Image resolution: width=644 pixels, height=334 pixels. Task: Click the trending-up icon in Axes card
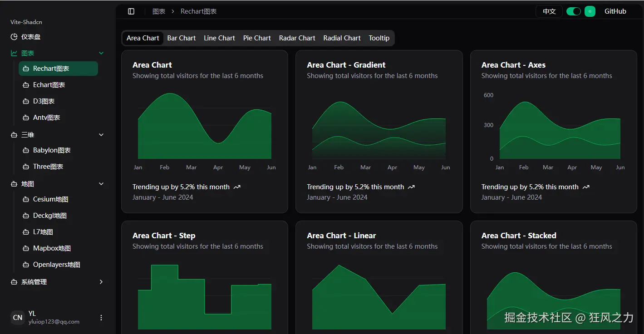tap(586, 187)
